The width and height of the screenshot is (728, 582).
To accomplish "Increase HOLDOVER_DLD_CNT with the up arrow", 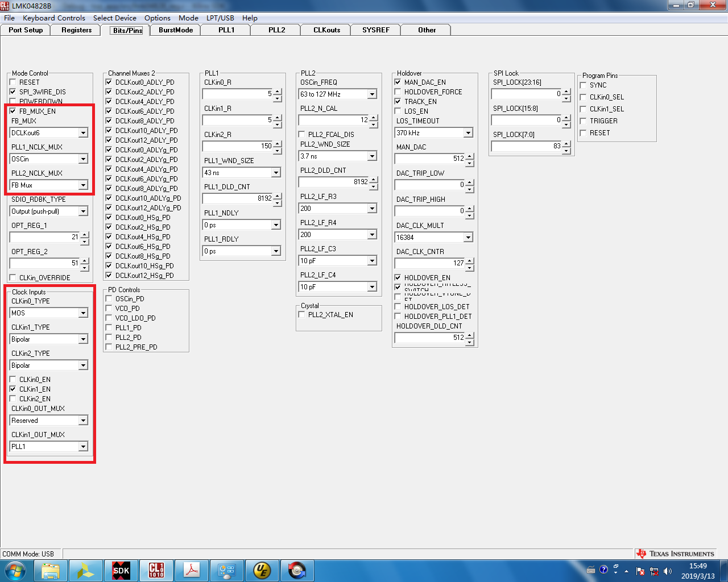I will (470, 335).
